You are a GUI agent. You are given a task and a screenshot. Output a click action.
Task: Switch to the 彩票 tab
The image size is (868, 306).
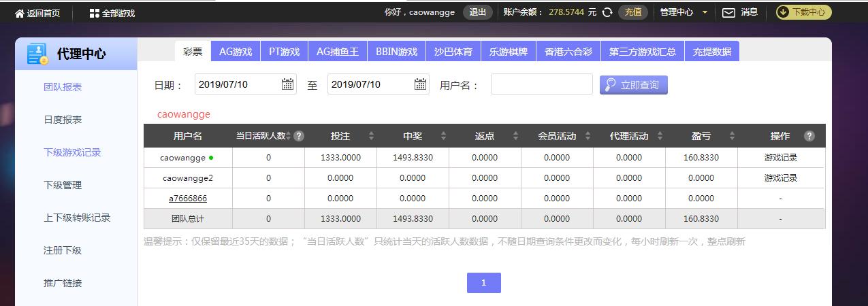pyautogui.click(x=193, y=51)
